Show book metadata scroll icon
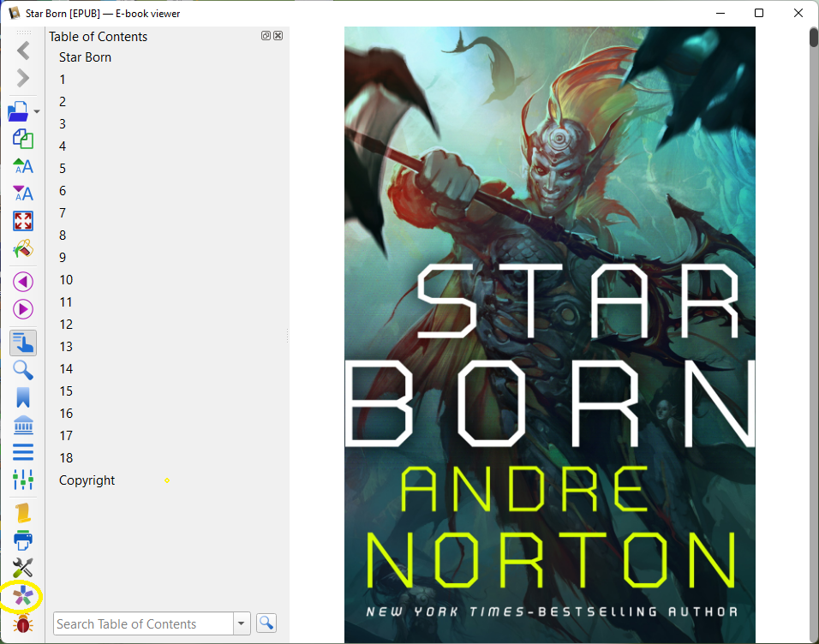Screen dimensions: 819x644 point(23,513)
